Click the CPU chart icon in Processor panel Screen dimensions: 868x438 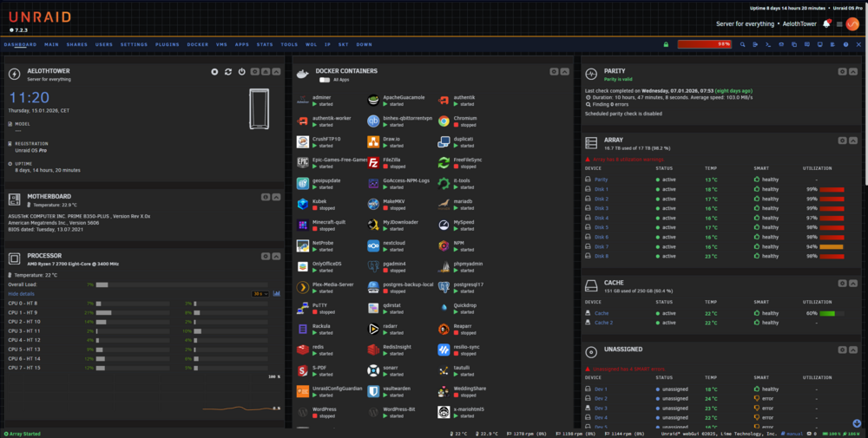[x=277, y=294]
